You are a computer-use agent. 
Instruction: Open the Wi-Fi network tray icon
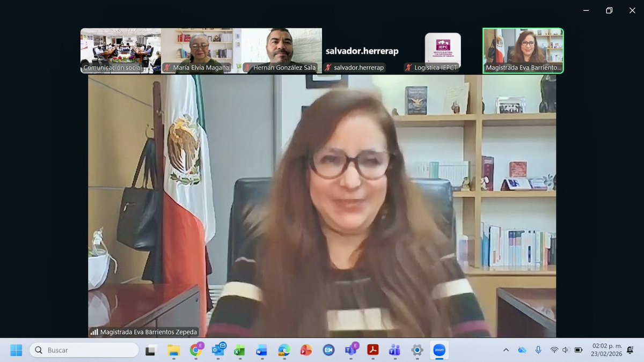(554, 350)
